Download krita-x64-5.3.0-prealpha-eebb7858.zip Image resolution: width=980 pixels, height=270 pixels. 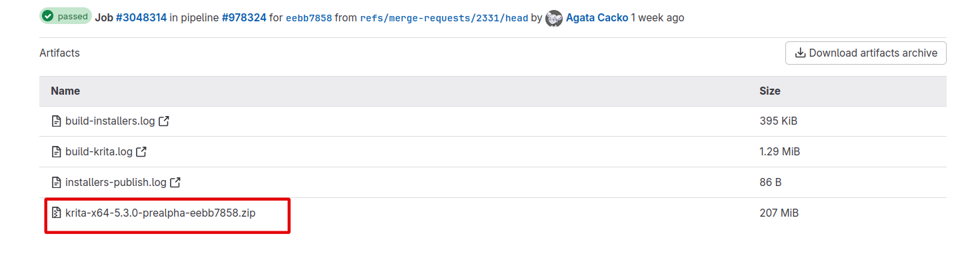[161, 213]
